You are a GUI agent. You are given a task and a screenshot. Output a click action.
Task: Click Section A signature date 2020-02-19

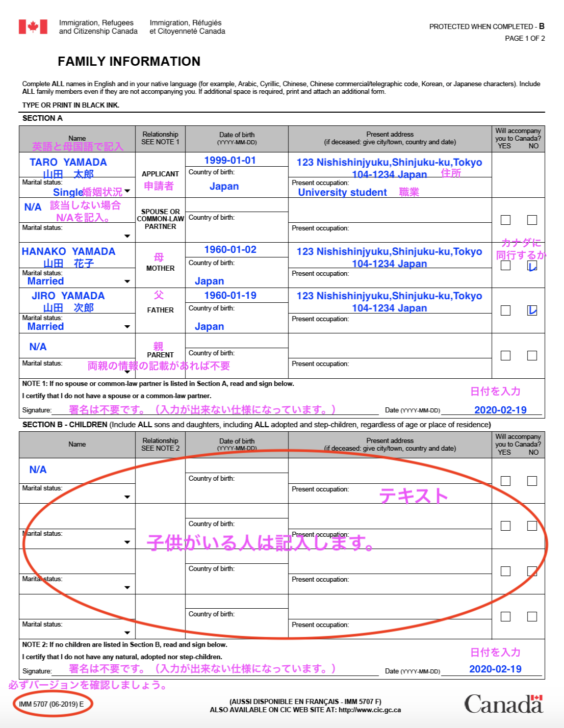click(x=500, y=410)
